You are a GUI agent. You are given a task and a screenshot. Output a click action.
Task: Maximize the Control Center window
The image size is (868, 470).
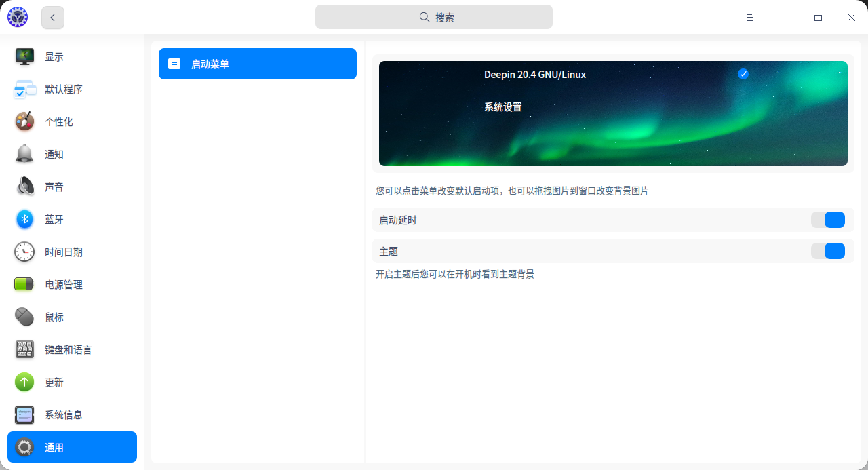click(818, 18)
